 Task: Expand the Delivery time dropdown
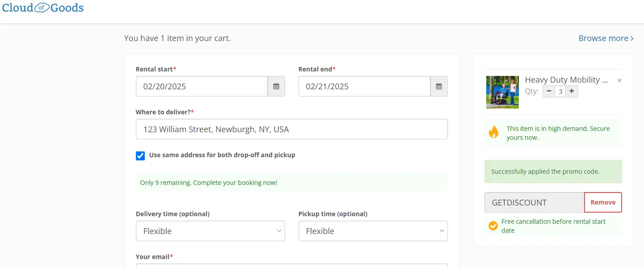click(210, 231)
